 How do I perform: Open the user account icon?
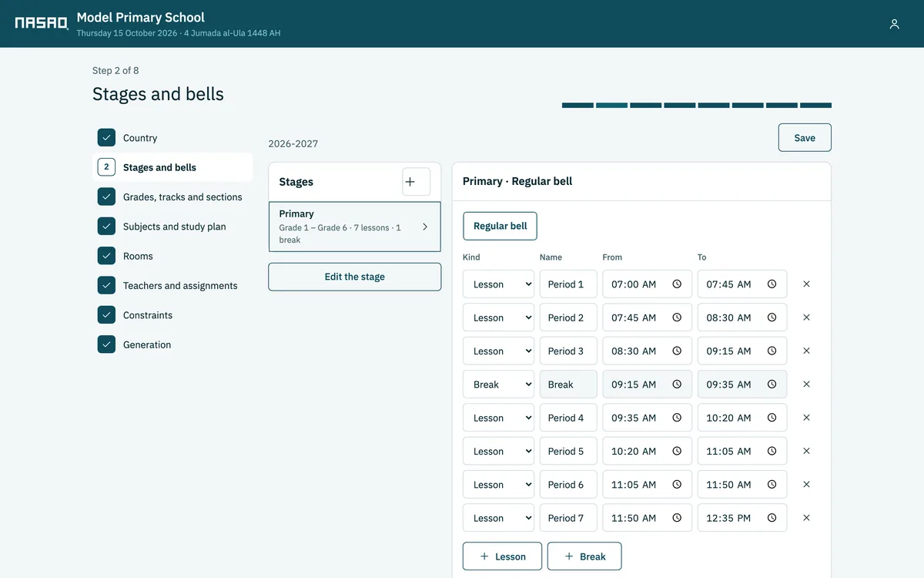coord(894,24)
